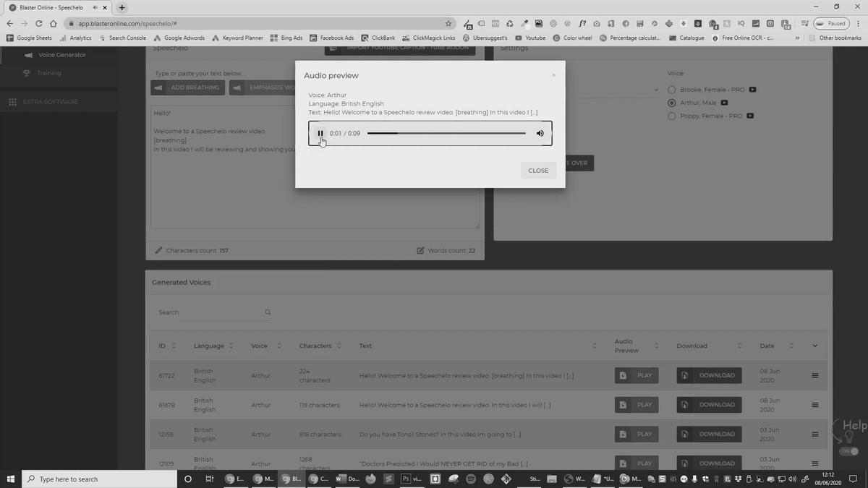868x488 pixels.
Task: Click the ADD BREATHING button
Action: pos(188,87)
